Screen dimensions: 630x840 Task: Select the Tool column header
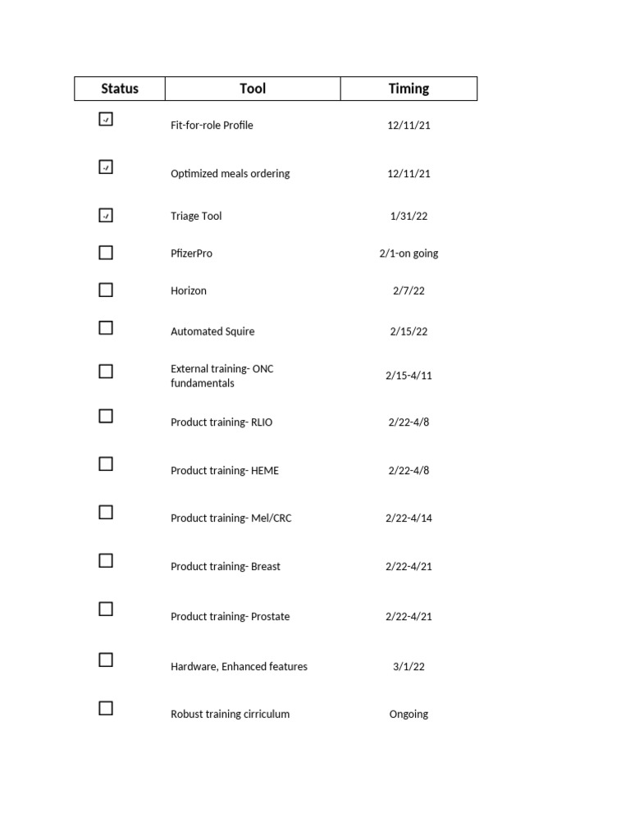(x=253, y=89)
